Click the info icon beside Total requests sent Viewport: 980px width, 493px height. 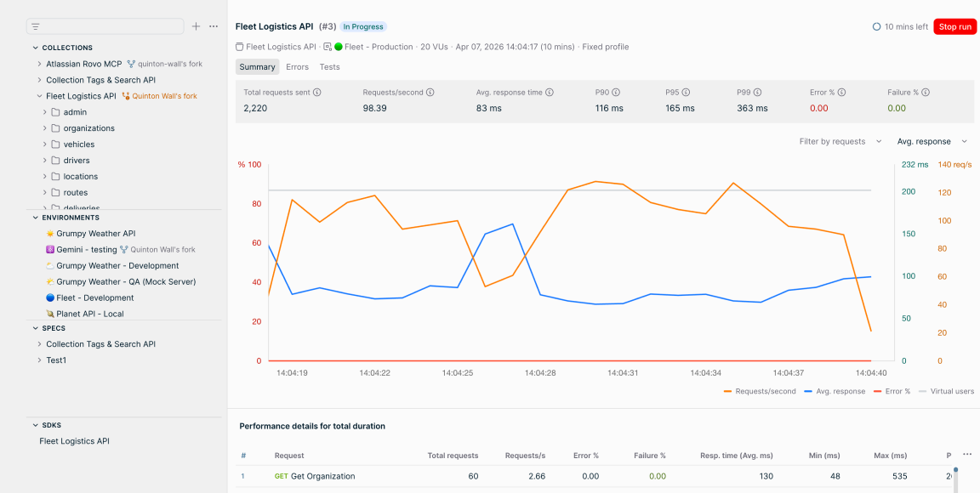(316, 93)
